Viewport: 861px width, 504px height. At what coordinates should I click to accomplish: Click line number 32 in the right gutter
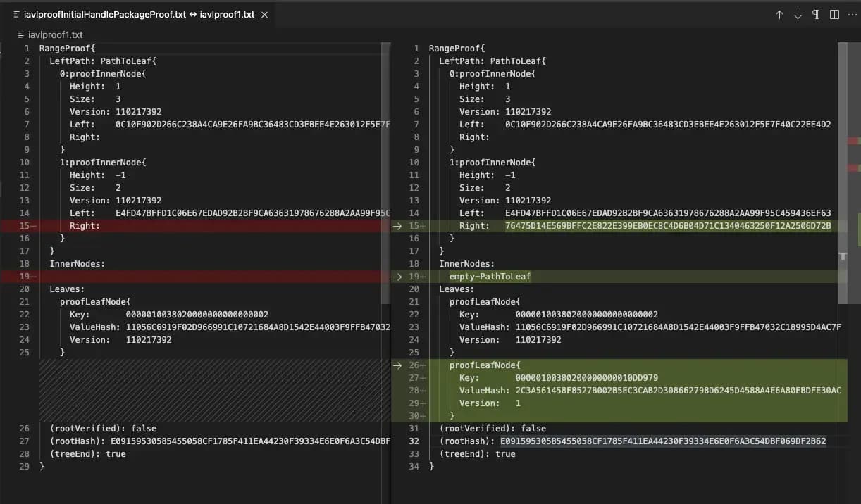point(414,441)
